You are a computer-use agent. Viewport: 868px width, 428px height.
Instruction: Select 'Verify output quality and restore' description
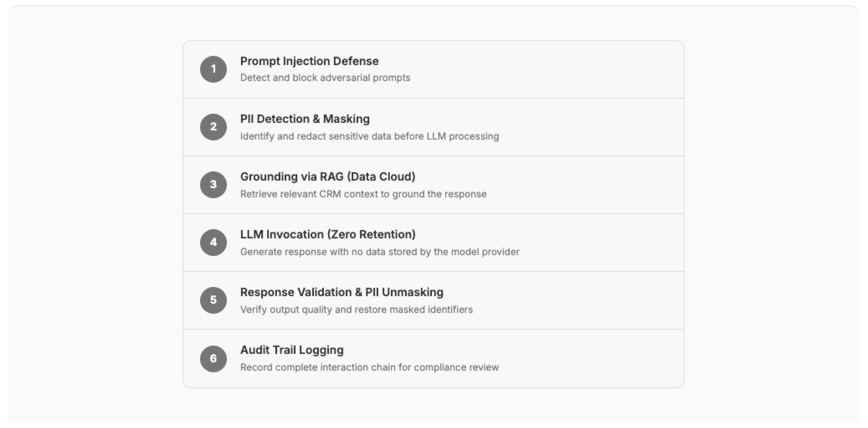[356, 309]
